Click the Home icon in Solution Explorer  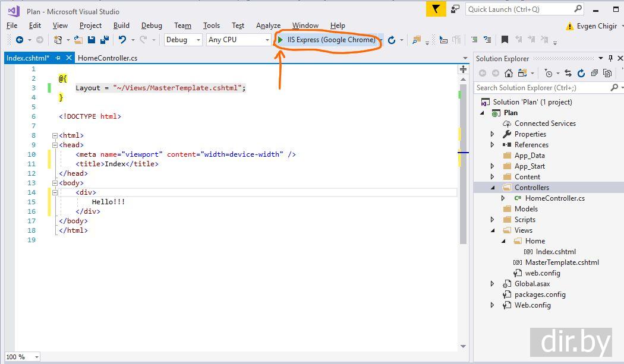coord(509,73)
